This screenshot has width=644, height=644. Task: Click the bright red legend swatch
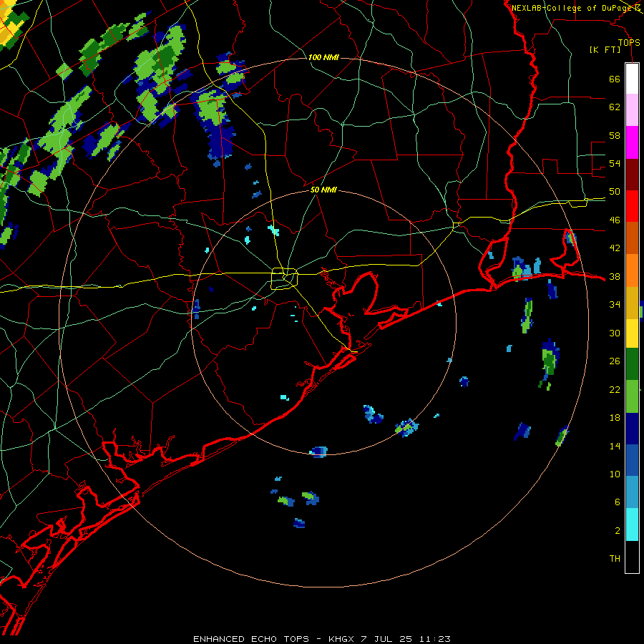632,206
